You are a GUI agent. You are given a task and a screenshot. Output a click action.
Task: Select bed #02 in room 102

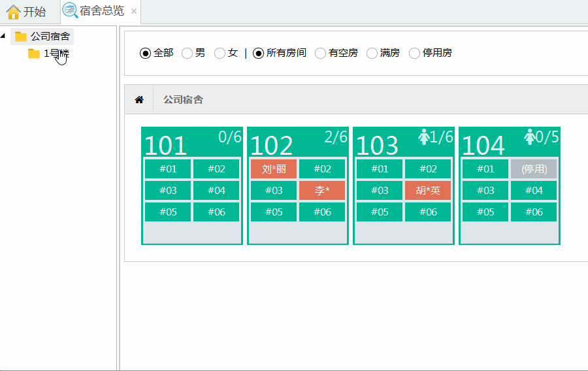[x=322, y=169]
